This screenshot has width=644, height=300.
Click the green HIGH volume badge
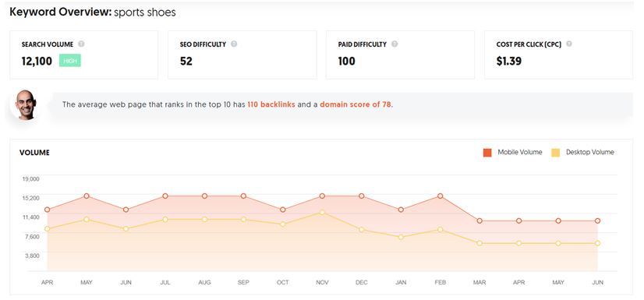70,61
